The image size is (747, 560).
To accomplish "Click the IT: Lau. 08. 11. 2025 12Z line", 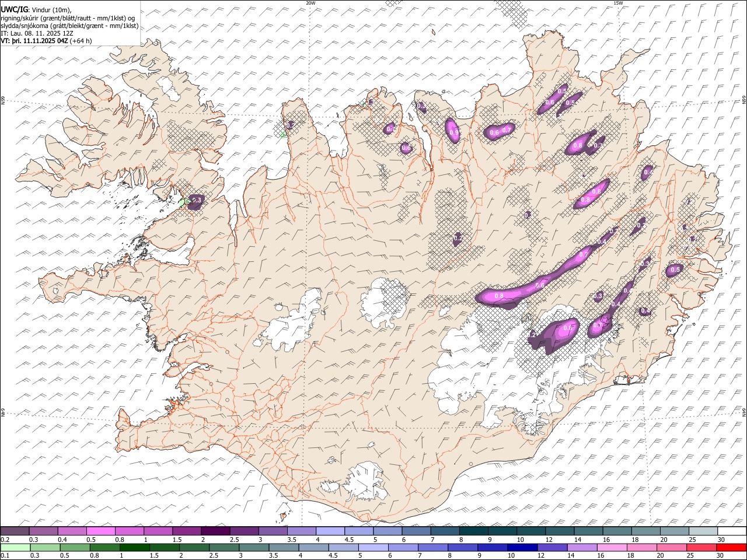I will [x=37, y=33].
